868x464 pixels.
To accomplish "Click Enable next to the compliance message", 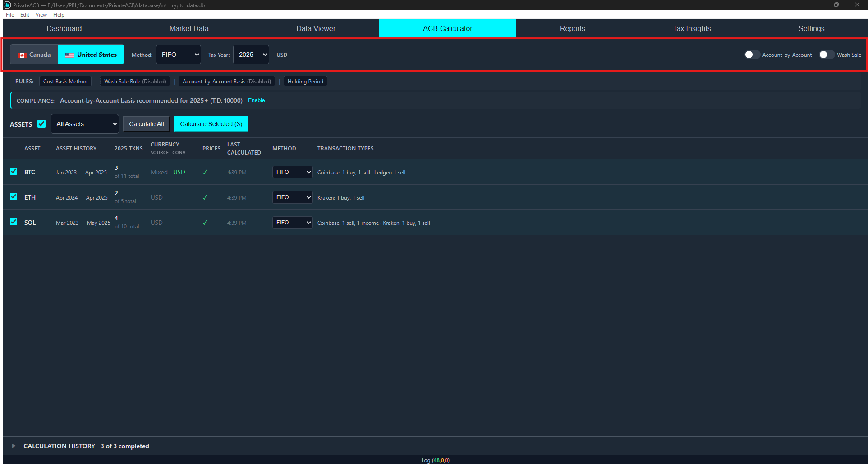I will pyautogui.click(x=256, y=100).
